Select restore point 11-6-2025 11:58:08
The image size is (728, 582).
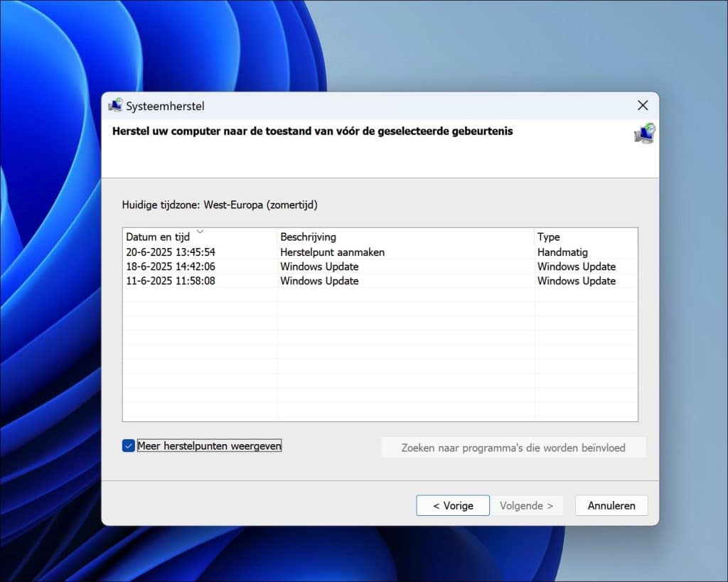click(380, 281)
